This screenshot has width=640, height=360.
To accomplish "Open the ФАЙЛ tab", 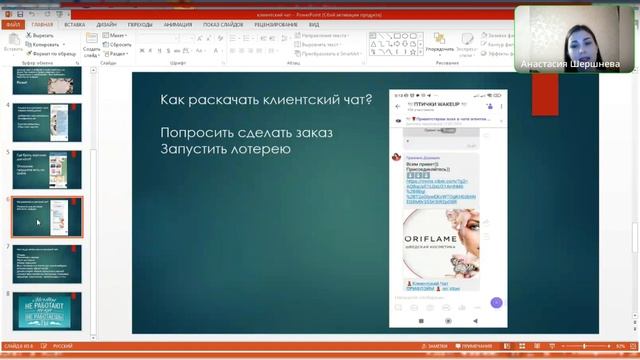I will click(13, 24).
